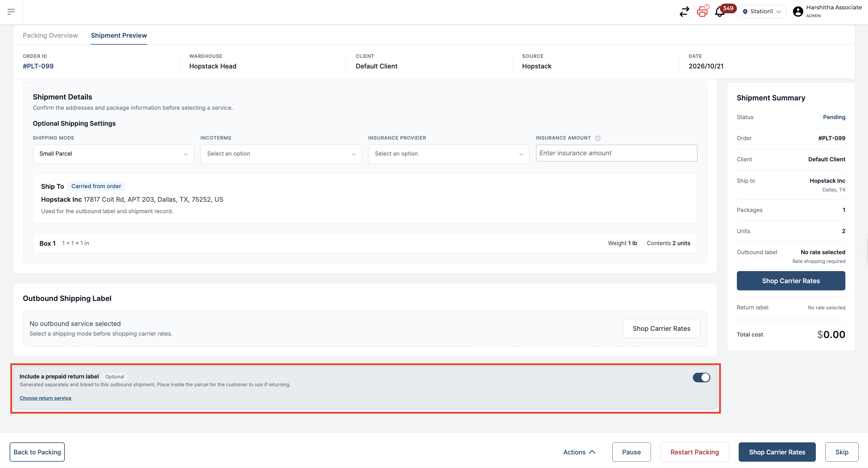Open the Shipping Mode Small Parcel dropdown
The image size is (868, 468).
(x=113, y=154)
